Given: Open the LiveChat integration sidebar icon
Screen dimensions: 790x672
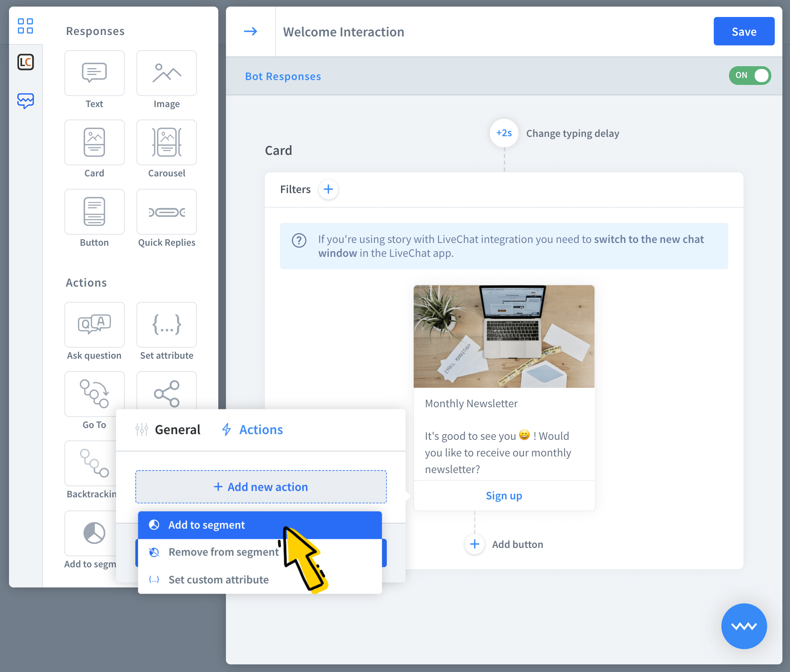Looking at the screenshot, I should tap(26, 62).
